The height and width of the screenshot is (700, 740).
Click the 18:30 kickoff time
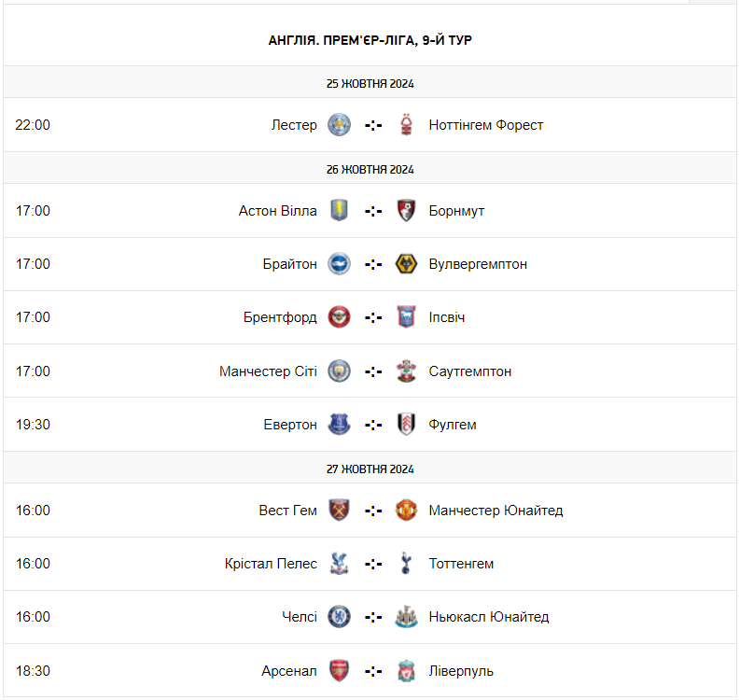coord(33,670)
